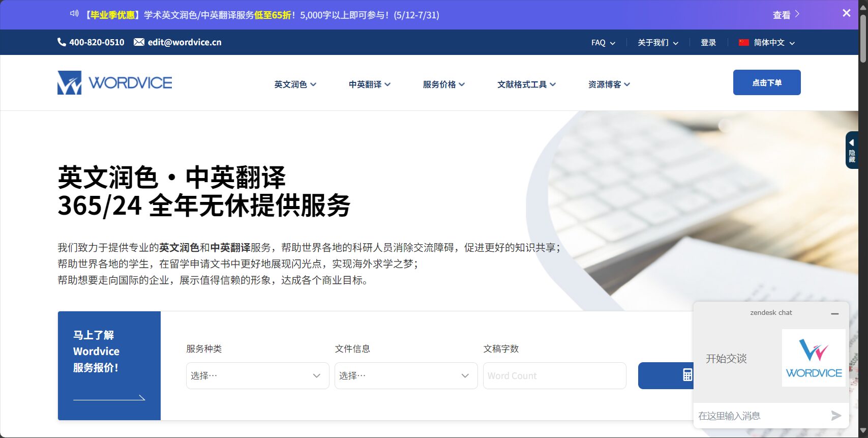Expand the FAQ dropdown menu
868x438 pixels.
coord(603,43)
